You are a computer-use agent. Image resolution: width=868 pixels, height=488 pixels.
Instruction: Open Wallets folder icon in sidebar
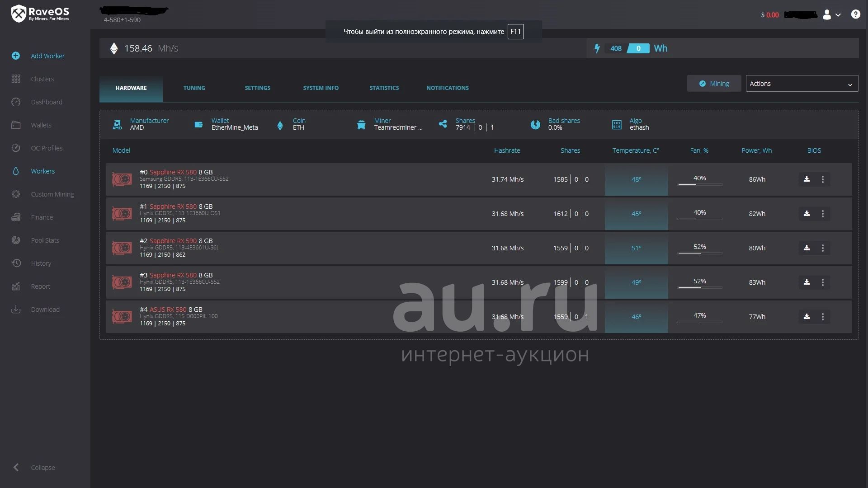click(x=16, y=125)
